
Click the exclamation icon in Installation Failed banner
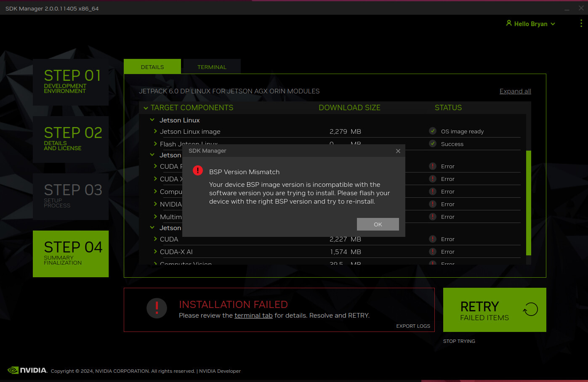pyautogui.click(x=157, y=308)
